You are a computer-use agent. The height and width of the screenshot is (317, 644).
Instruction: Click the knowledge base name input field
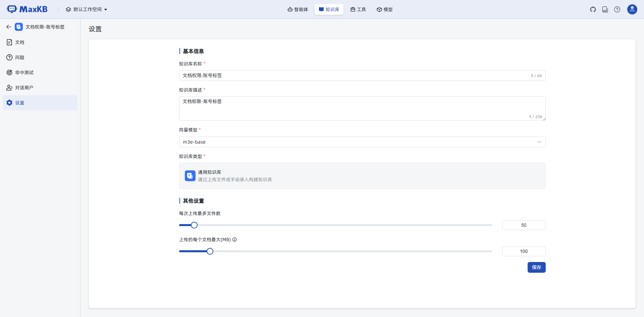pos(356,75)
